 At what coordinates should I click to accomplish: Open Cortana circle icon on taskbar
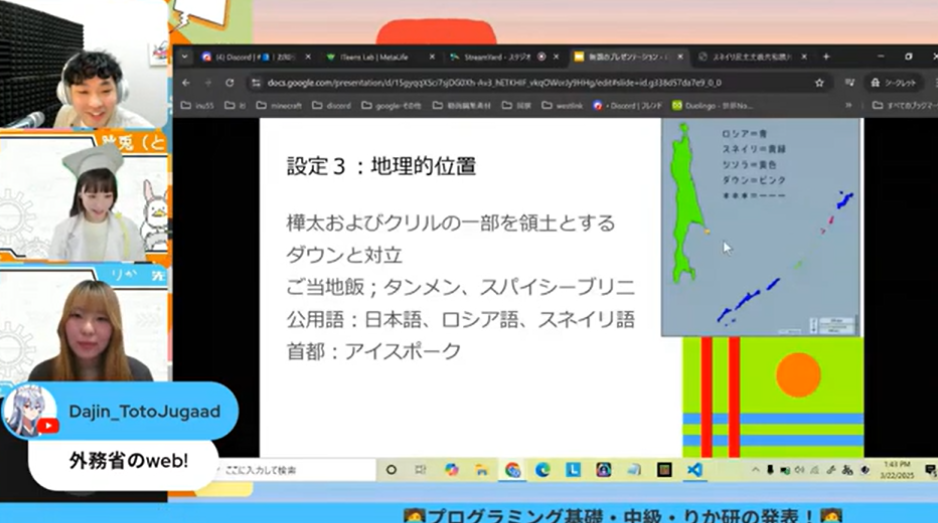pos(391,470)
